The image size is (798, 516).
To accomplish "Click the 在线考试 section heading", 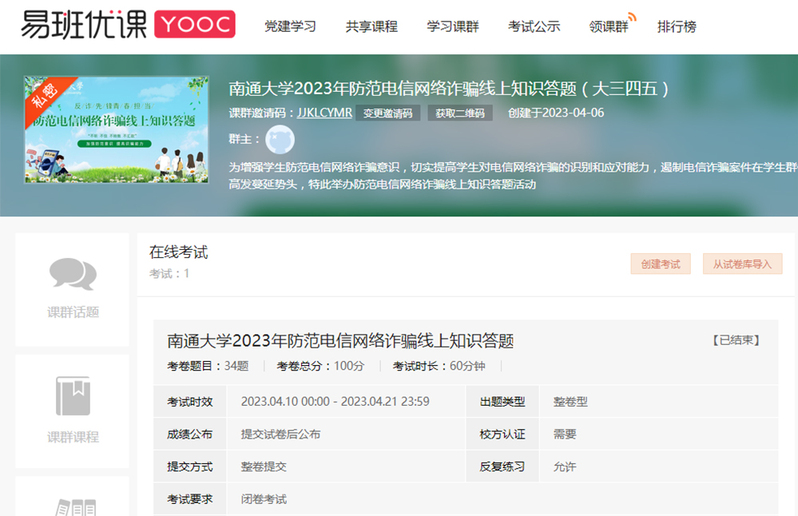I will (x=178, y=252).
